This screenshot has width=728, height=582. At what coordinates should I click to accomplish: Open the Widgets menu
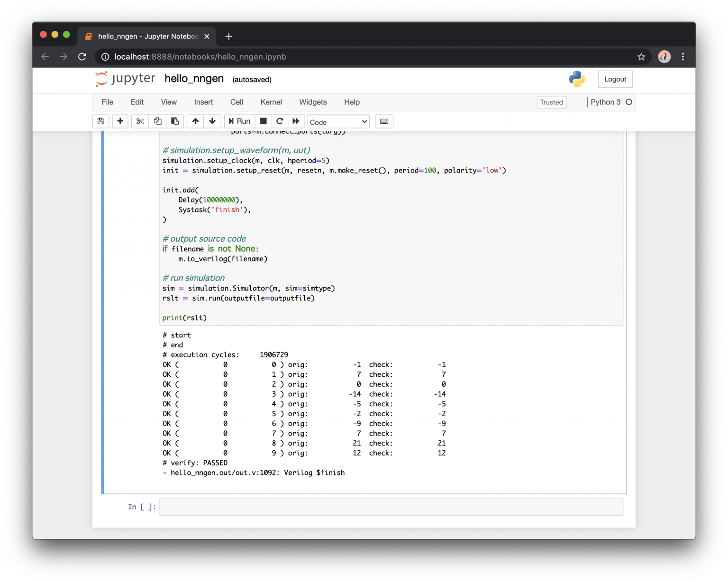pyautogui.click(x=313, y=102)
